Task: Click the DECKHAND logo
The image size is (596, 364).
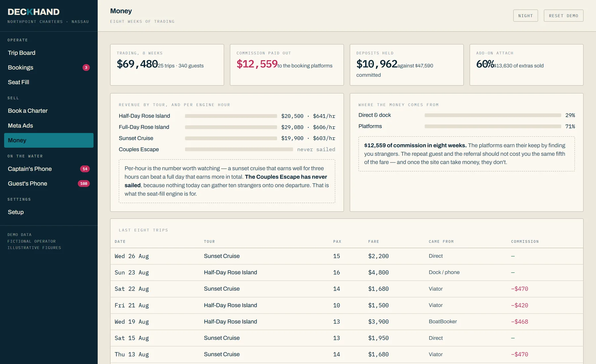Action: click(33, 12)
